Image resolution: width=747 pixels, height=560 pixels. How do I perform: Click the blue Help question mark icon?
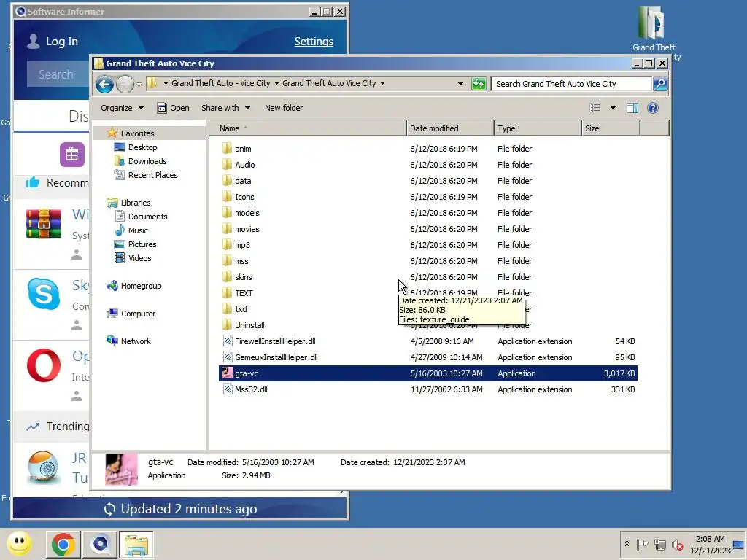653,108
